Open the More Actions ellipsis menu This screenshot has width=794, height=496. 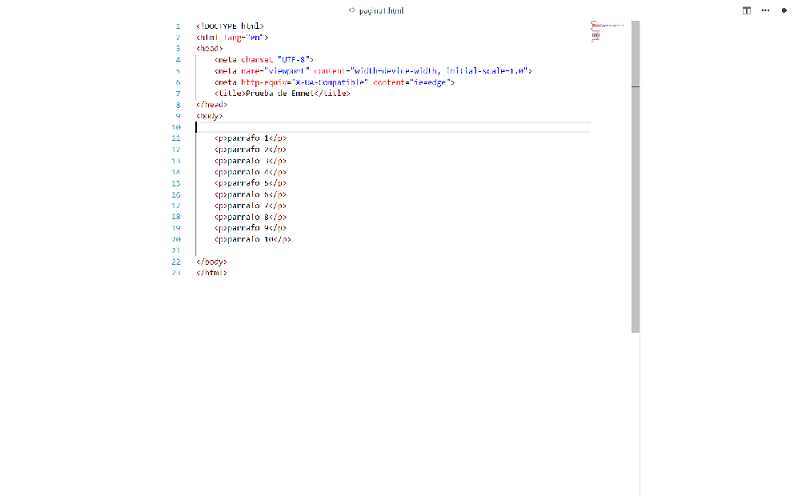coord(765,10)
